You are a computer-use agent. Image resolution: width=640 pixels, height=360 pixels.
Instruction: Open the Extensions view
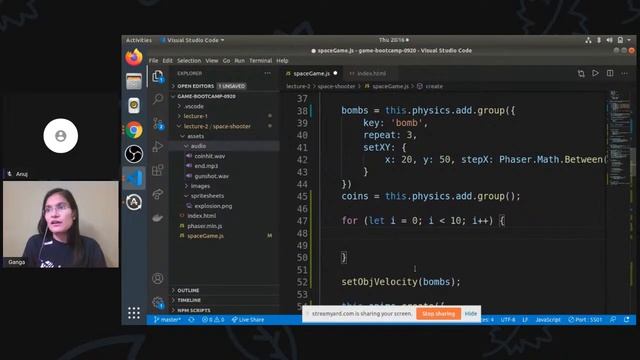pyautogui.click(x=158, y=170)
